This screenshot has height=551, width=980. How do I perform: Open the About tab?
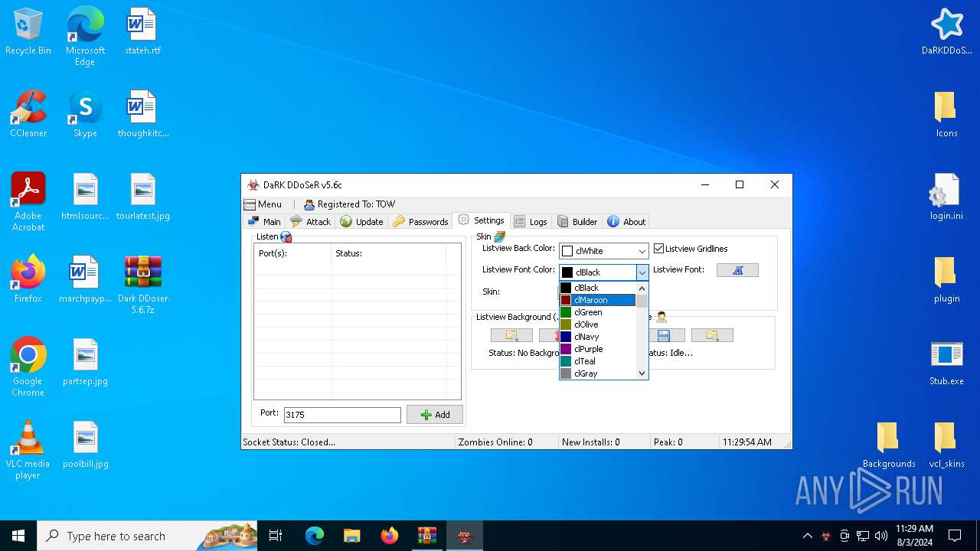coord(626,221)
